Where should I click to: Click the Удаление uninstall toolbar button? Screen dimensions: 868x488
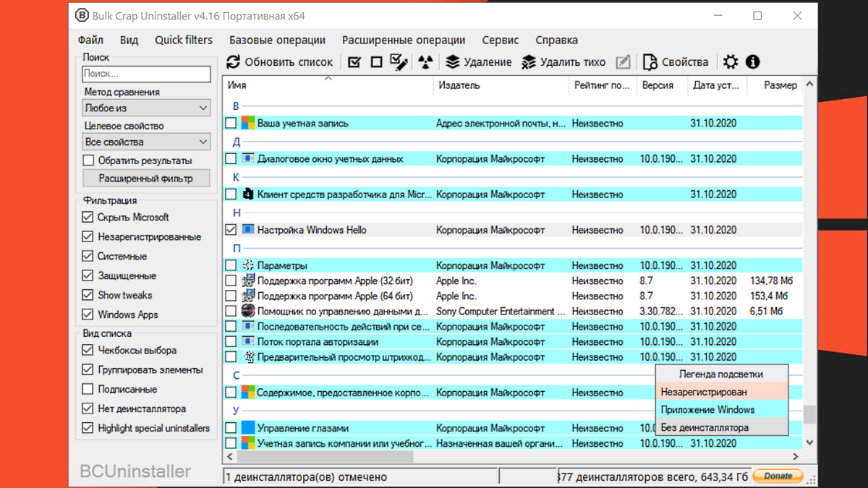[x=478, y=62]
